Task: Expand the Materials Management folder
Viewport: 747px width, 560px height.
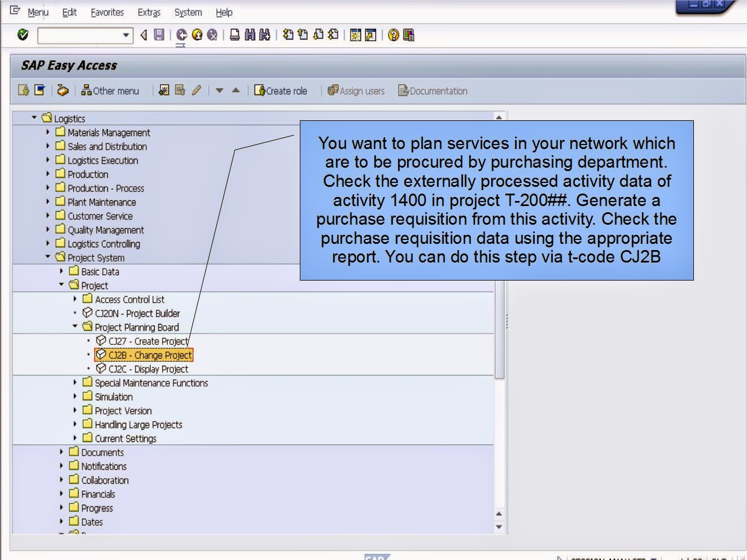Action: pyautogui.click(x=47, y=132)
